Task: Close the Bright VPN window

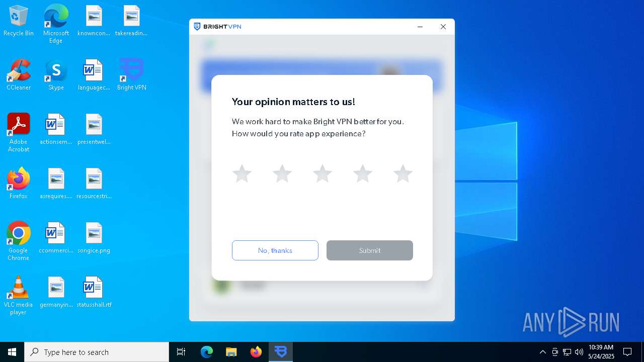Action: (443, 27)
